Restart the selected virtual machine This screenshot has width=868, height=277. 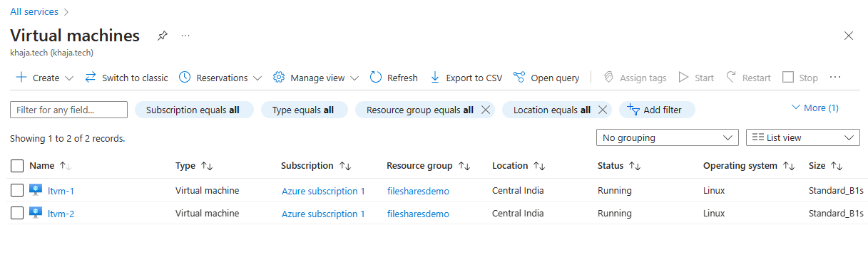[748, 78]
